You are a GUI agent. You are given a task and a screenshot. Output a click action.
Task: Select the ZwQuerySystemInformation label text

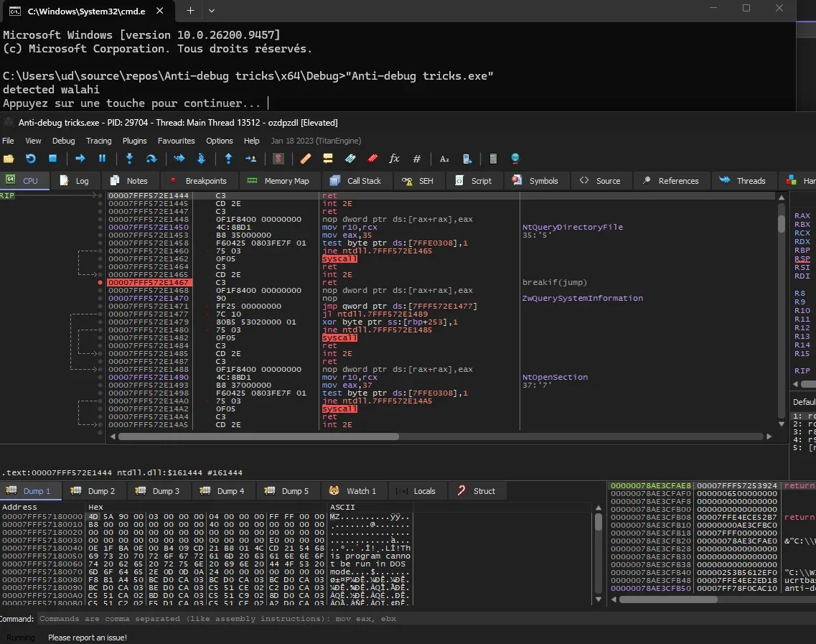pyautogui.click(x=582, y=299)
